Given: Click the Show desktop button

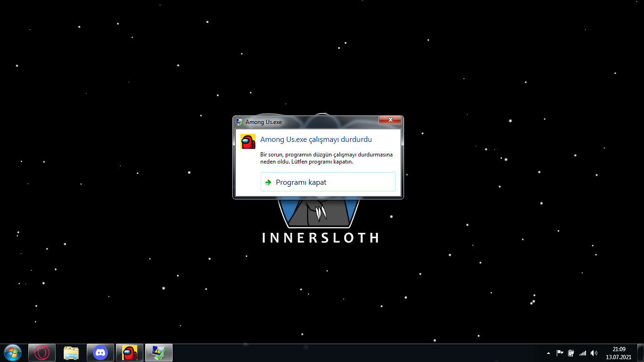Looking at the screenshot, I should (x=640, y=353).
